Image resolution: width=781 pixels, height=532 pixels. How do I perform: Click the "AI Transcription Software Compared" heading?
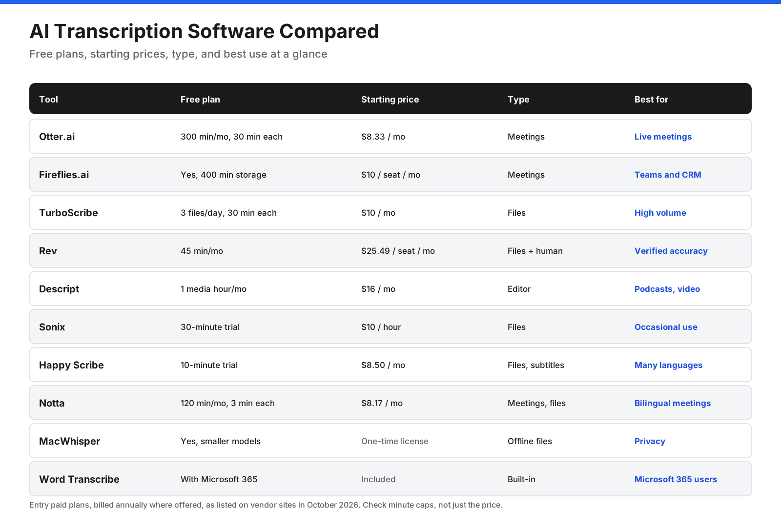tap(204, 31)
